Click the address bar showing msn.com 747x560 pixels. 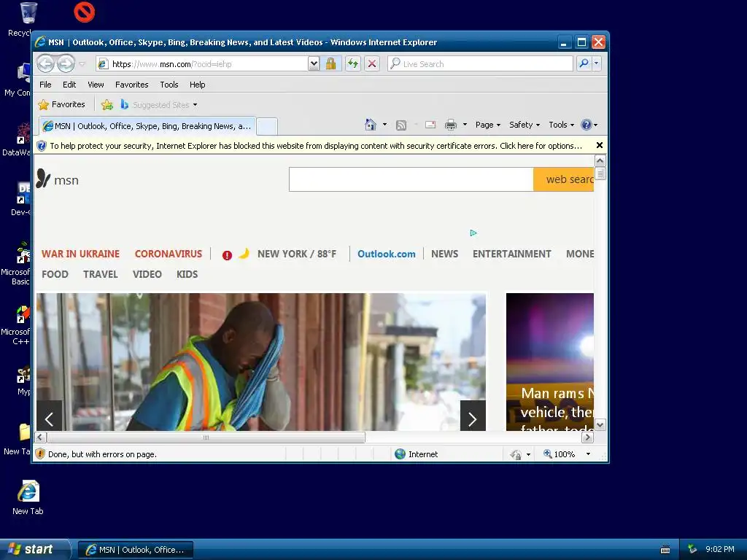pos(202,64)
